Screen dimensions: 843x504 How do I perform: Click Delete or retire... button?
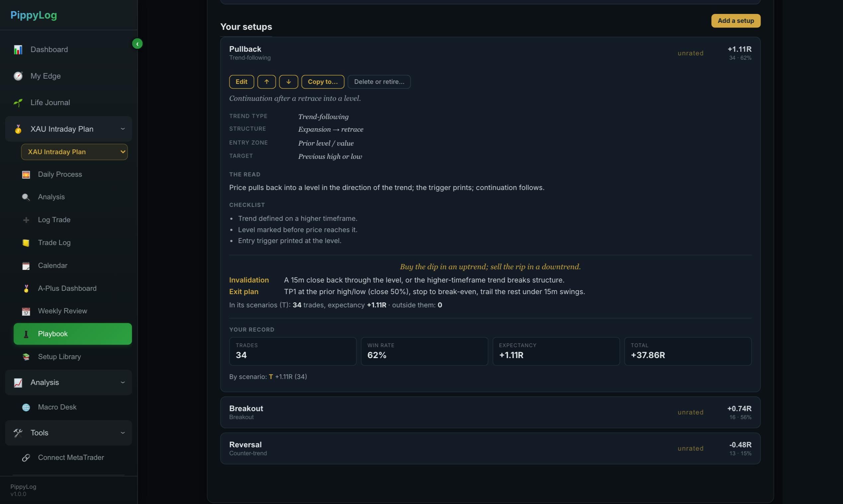tap(379, 82)
